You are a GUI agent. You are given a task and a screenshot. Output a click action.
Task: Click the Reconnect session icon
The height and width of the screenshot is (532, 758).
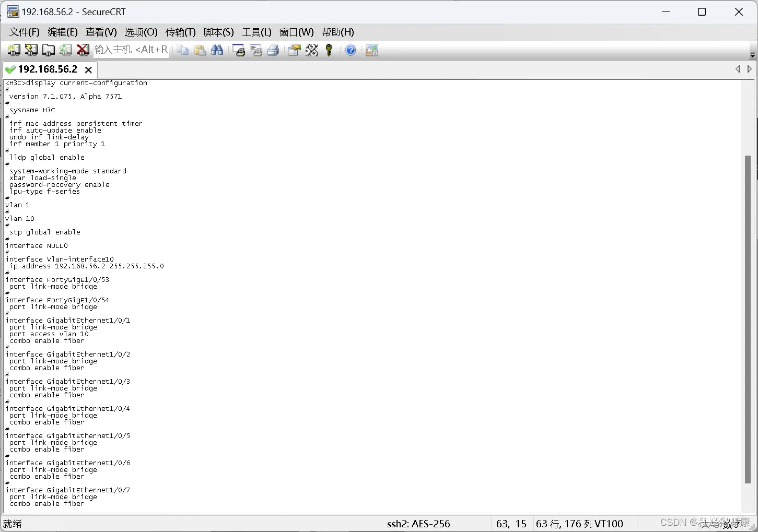coord(65,50)
